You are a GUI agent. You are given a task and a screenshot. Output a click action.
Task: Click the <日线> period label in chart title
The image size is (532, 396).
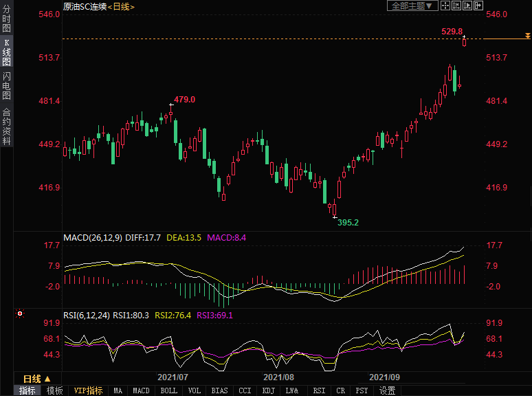121,6
